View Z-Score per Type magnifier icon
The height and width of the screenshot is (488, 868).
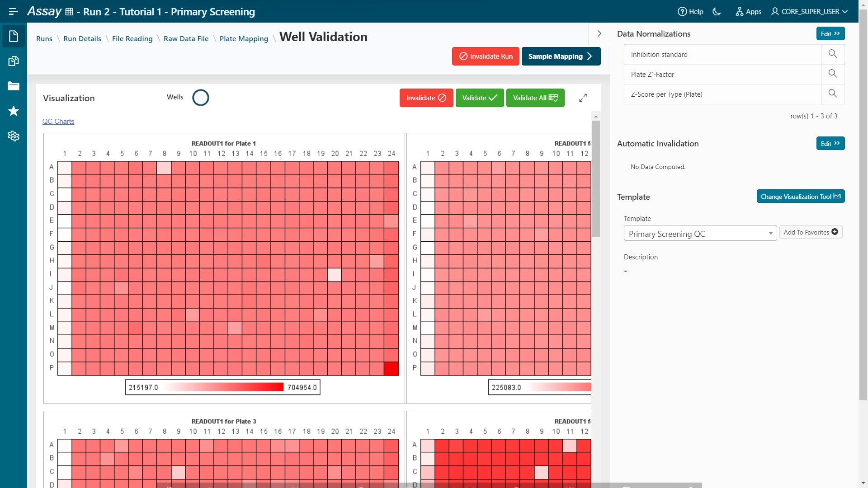(x=833, y=94)
